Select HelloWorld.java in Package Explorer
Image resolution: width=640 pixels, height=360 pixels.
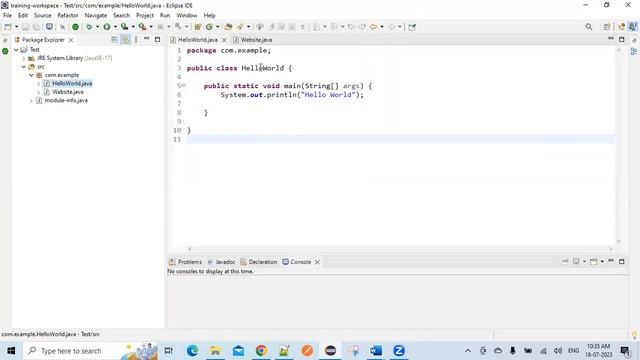tap(72, 83)
